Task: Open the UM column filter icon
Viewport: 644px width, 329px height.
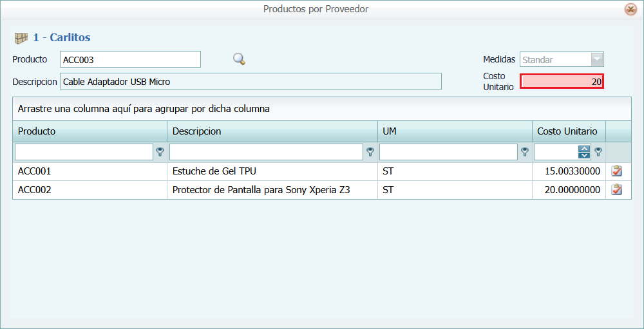Action: pos(525,152)
